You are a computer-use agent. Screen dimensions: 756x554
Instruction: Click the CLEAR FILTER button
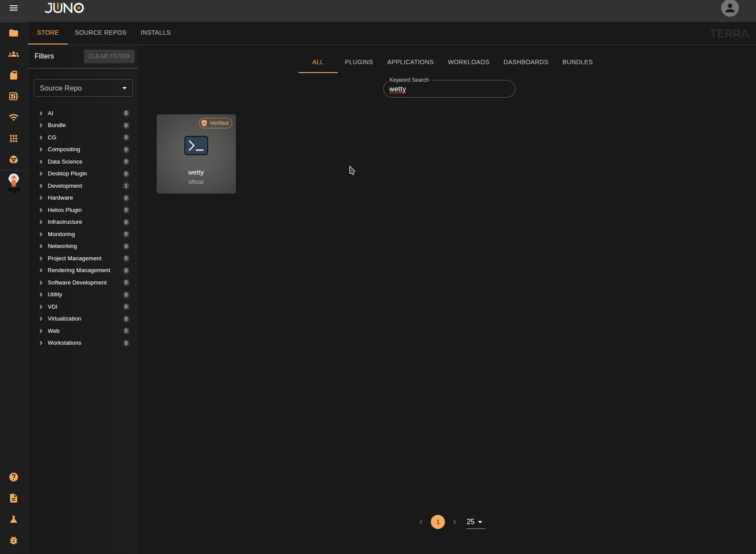(109, 56)
